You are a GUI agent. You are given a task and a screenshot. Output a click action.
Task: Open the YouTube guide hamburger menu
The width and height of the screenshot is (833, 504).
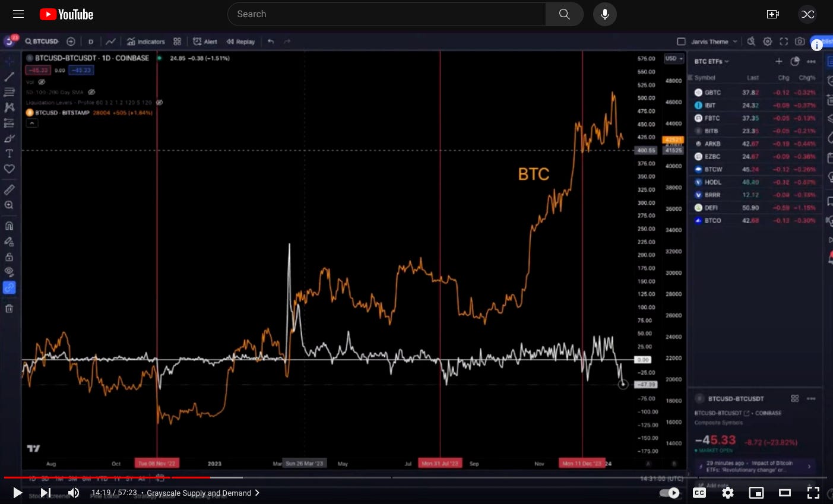18,14
